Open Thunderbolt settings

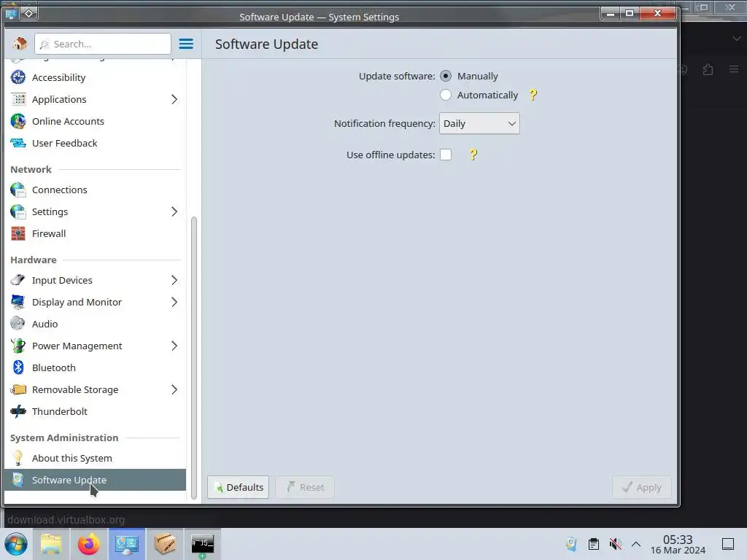pyautogui.click(x=96, y=412)
